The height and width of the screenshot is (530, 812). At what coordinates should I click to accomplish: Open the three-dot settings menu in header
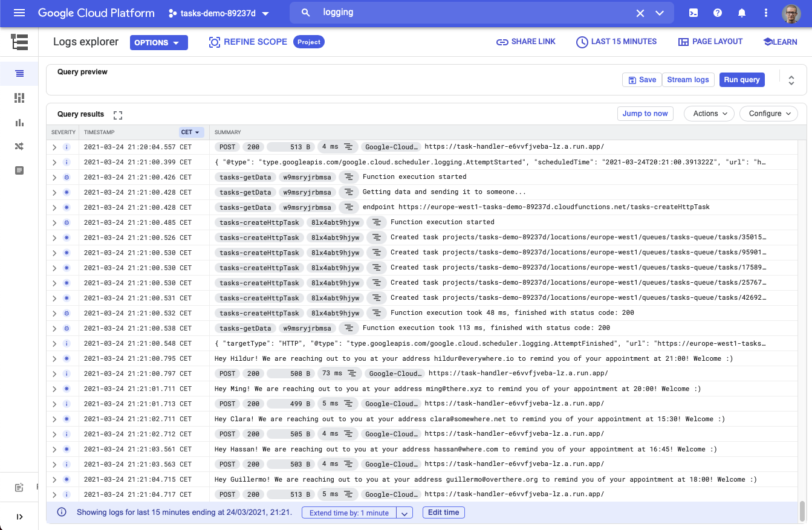click(766, 13)
